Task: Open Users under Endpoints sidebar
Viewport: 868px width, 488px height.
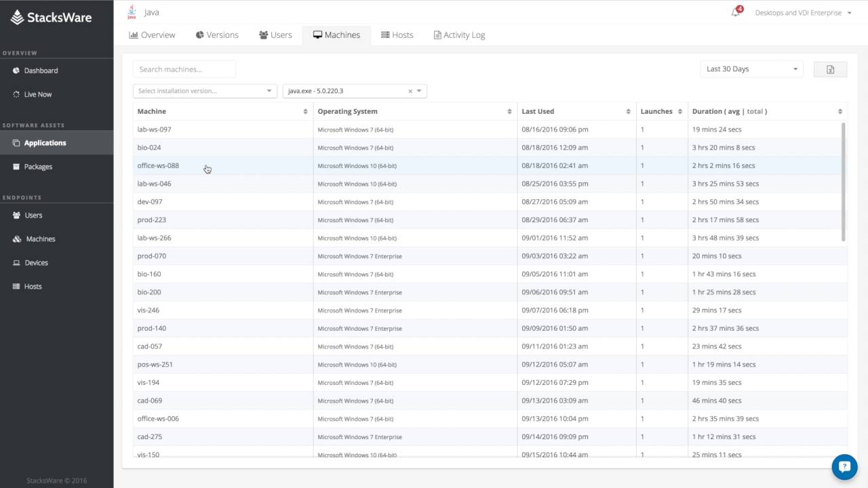Action: [33, 215]
